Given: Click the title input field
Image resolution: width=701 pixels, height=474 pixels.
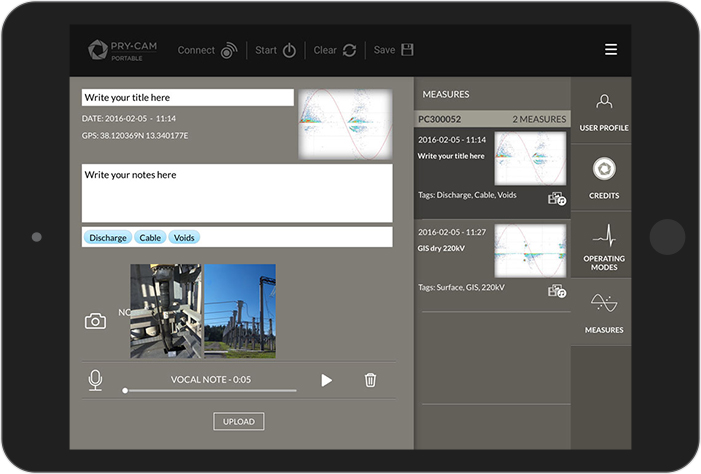Looking at the screenshot, I should pos(188,97).
